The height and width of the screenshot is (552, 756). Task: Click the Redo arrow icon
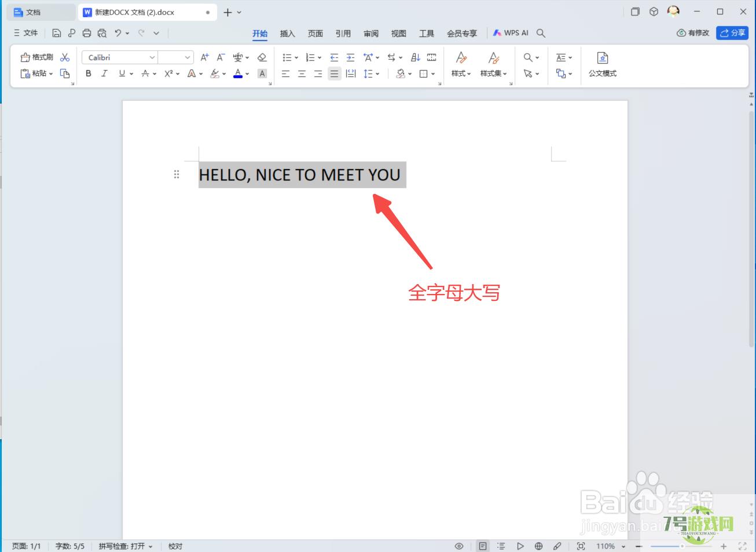coord(141,33)
